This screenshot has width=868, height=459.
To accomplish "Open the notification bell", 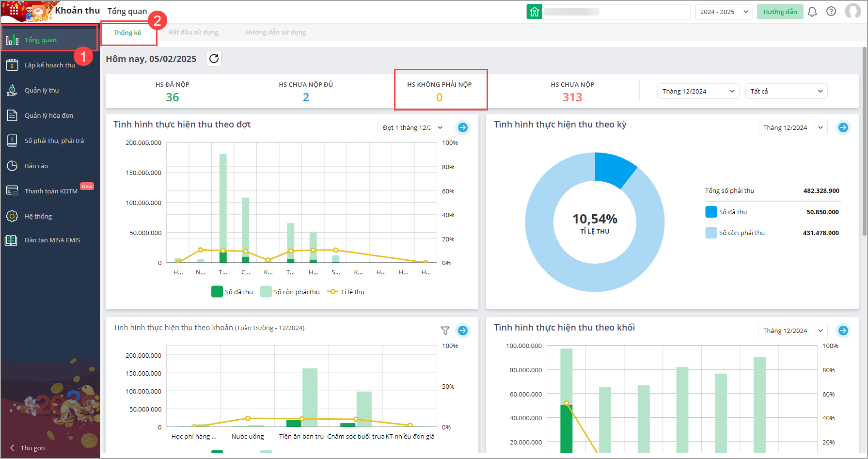I will (x=812, y=12).
